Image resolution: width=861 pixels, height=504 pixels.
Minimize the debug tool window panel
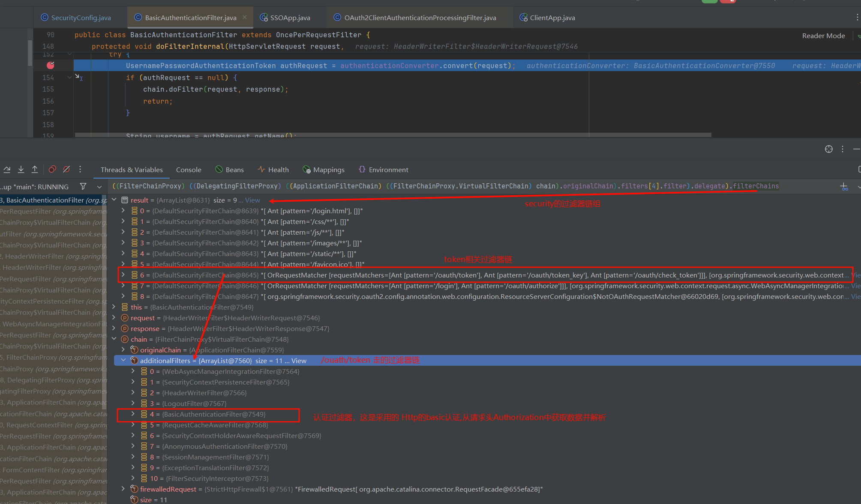856,149
